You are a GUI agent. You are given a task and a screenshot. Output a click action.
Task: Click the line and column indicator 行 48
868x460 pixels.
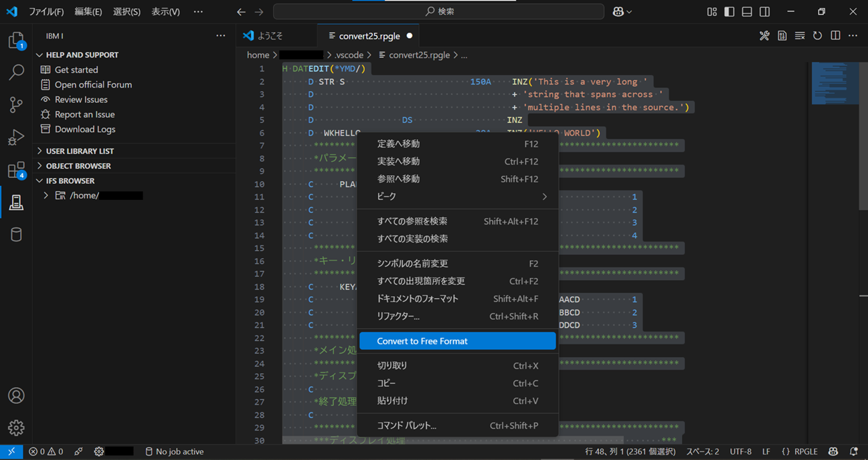click(x=632, y=451)
